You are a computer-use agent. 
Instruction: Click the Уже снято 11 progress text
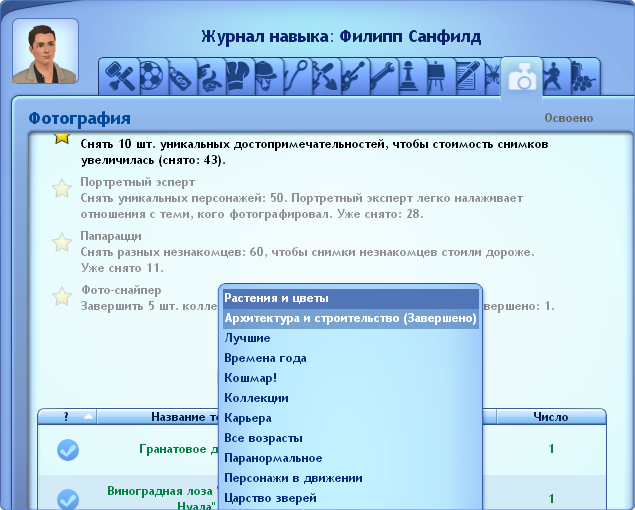tap(122, 268)
